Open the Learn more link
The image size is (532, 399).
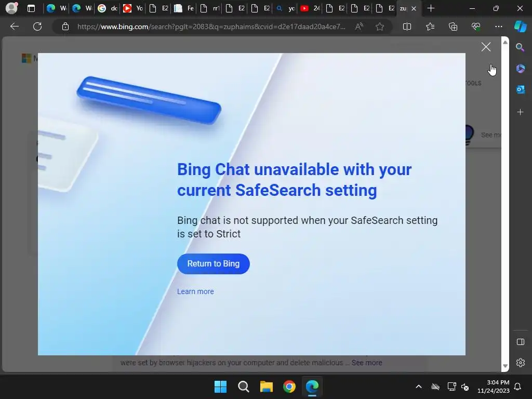[195, 291]
